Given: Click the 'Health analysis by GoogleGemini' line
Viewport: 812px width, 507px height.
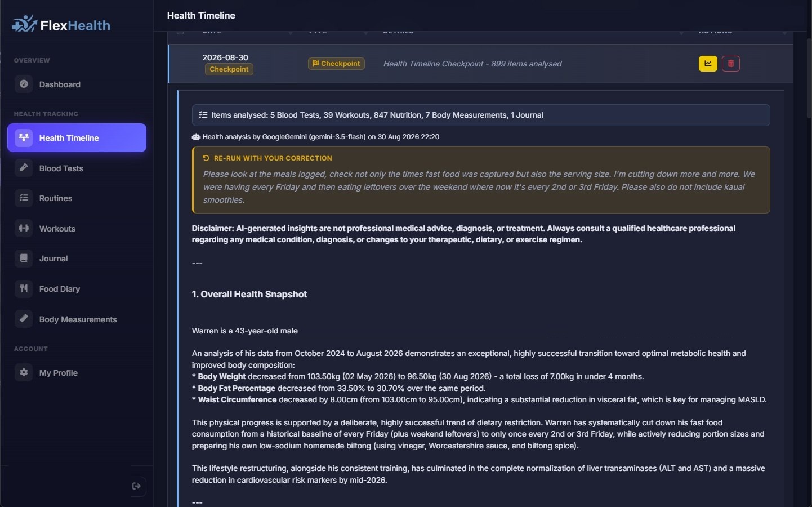Looking at the screenshot, I should (321, 137).
